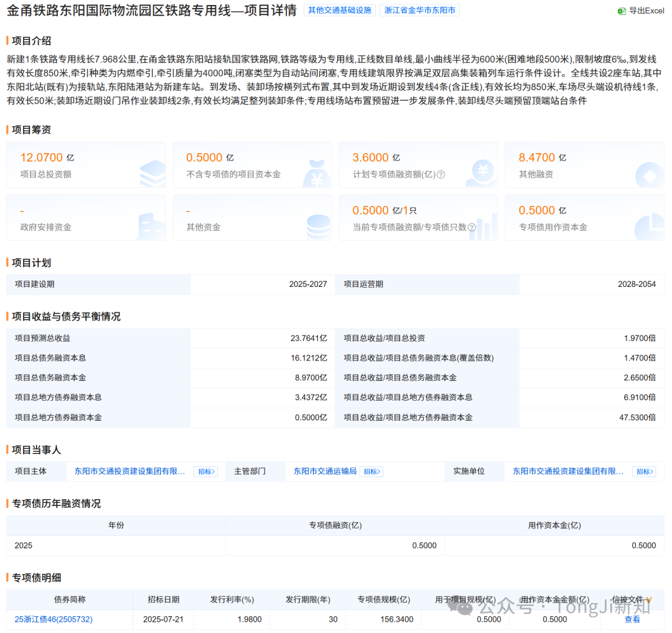The width and height of the screenshot is (672, 633).
Task: Click yen coin icon in 计划专项债融资额 card
Action: click(x=482, y=172)
